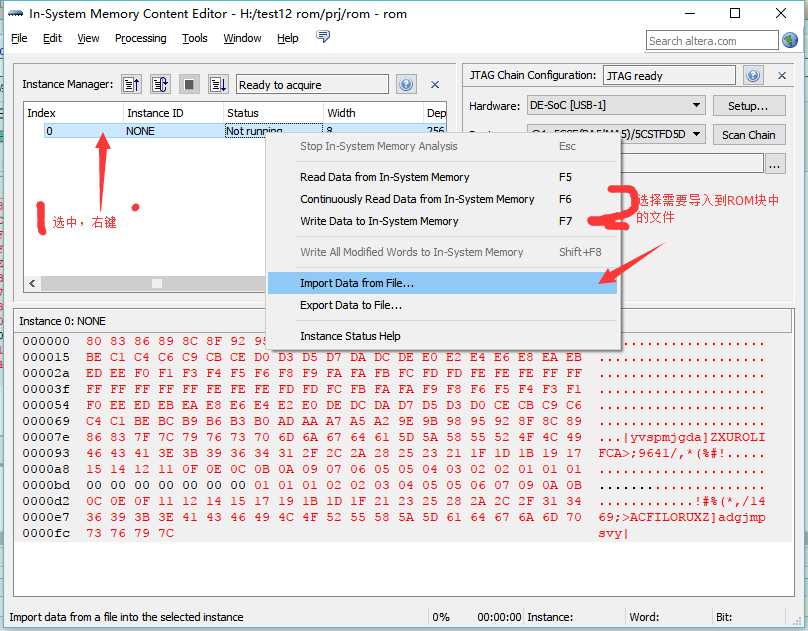
Task: Click address 000015 in hex view
Action: [x=46, y=357]
